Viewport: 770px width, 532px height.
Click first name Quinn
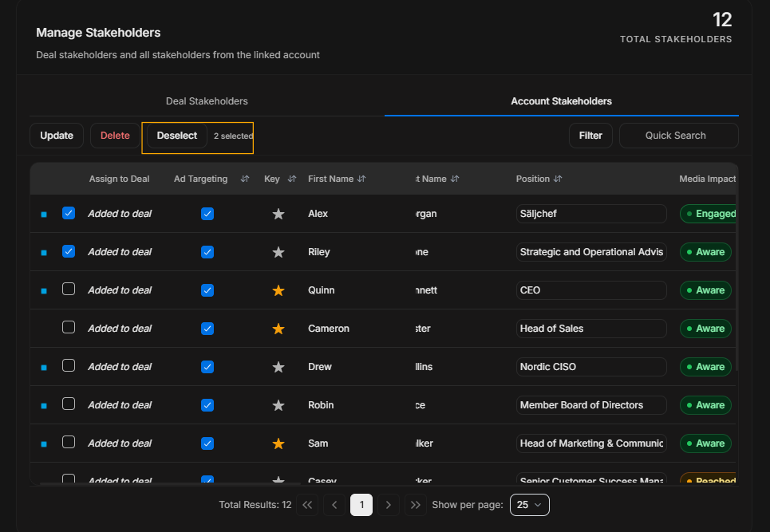[x=321, y=290]
